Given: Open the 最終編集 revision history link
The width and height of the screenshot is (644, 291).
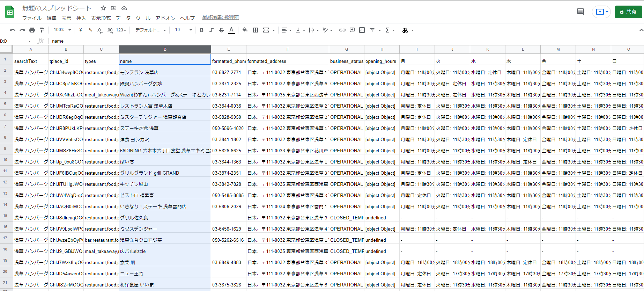Looking at the screenshot, I should tap(220, 17).
